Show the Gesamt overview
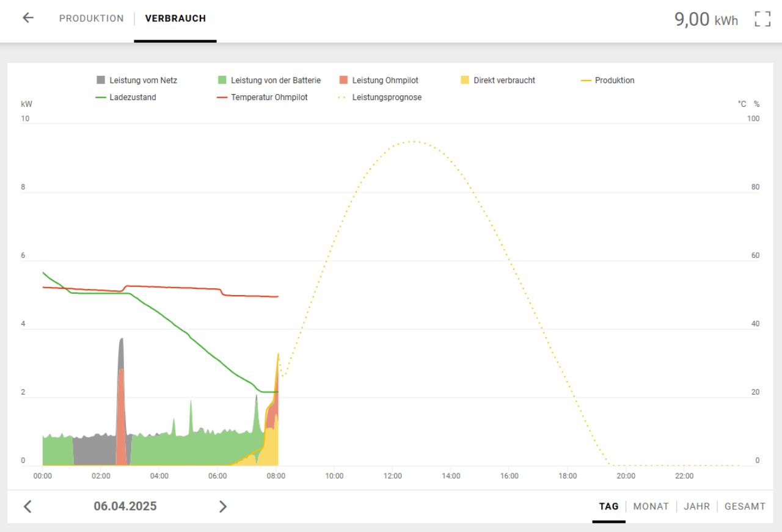782x532 pixels. click(745, 506)
